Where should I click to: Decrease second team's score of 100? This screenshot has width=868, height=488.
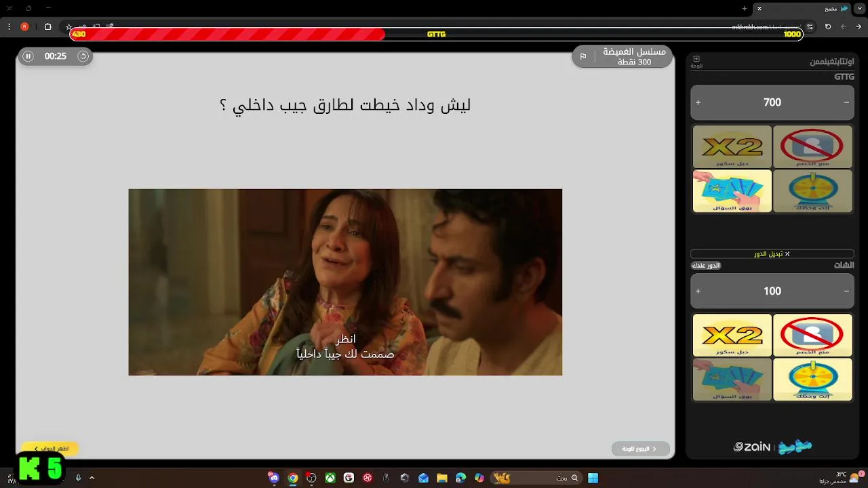pos(846,291)
